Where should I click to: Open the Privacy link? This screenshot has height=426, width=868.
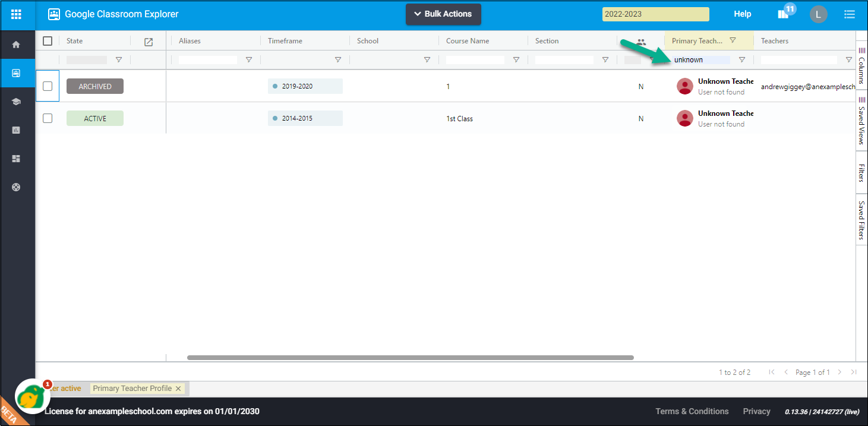coord(757,411)
